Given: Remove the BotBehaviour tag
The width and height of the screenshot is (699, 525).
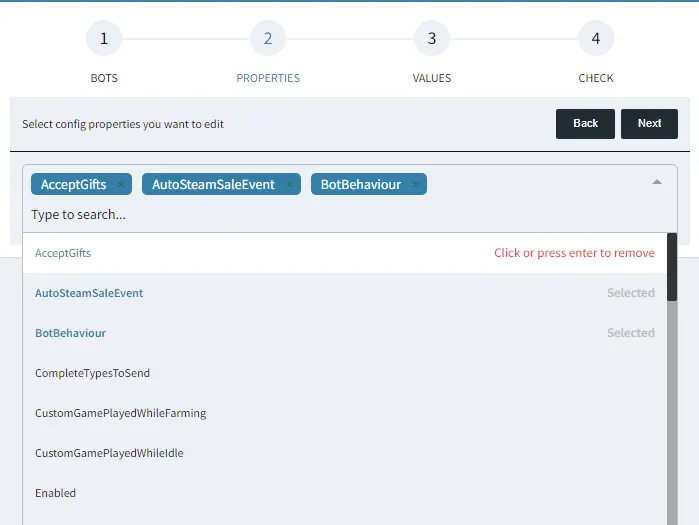Looking at the screenshot, I should [415, 185].
